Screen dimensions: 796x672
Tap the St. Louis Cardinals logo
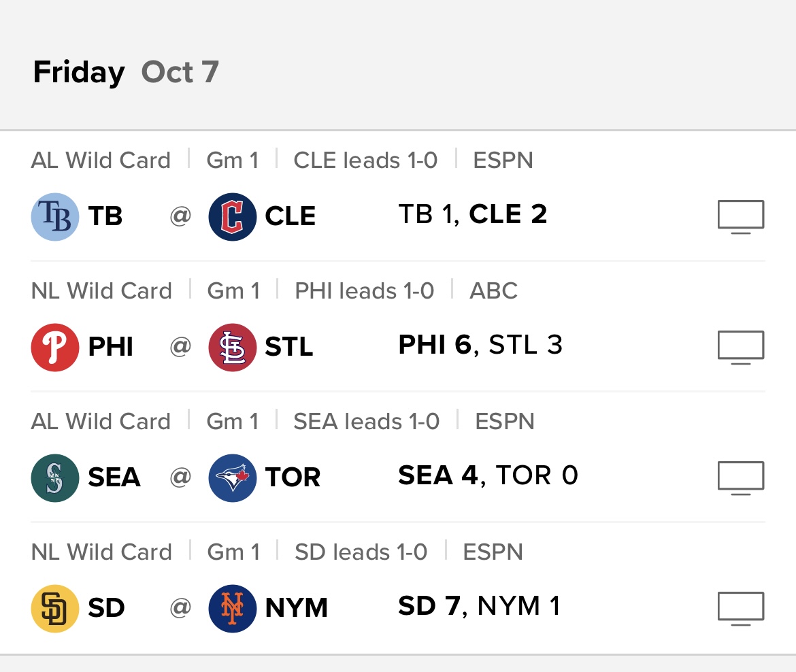tap(233, 347)
